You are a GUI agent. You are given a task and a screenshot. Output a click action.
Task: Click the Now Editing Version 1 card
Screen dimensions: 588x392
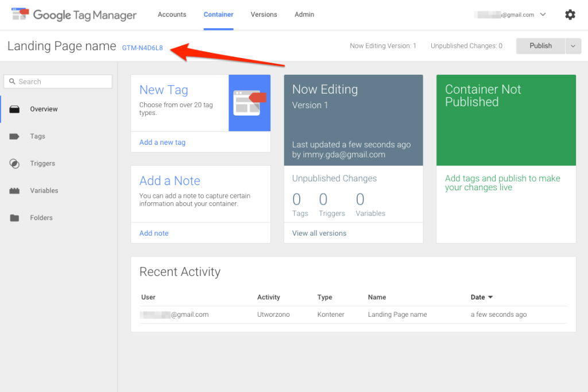353,120
